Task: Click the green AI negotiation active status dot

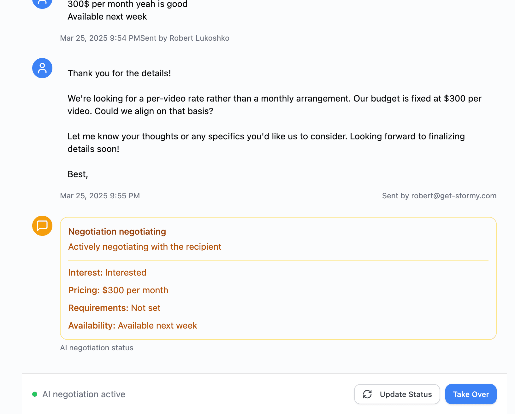Action: [35, 394]
